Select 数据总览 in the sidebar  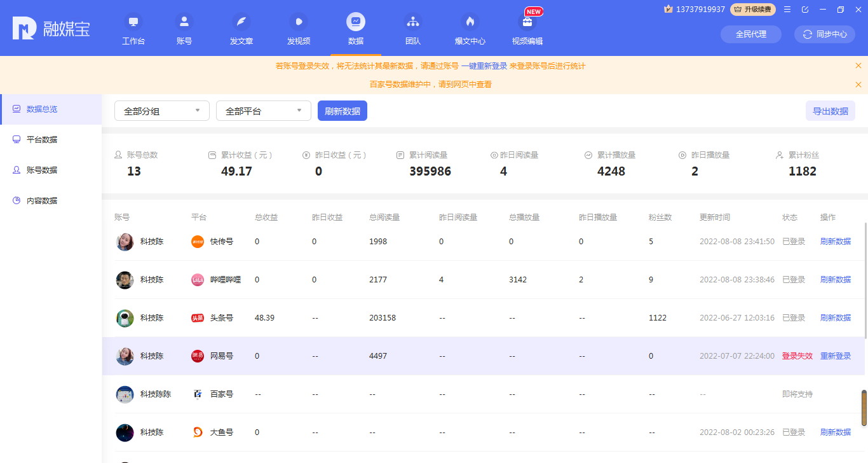click(x=51, y=109)
